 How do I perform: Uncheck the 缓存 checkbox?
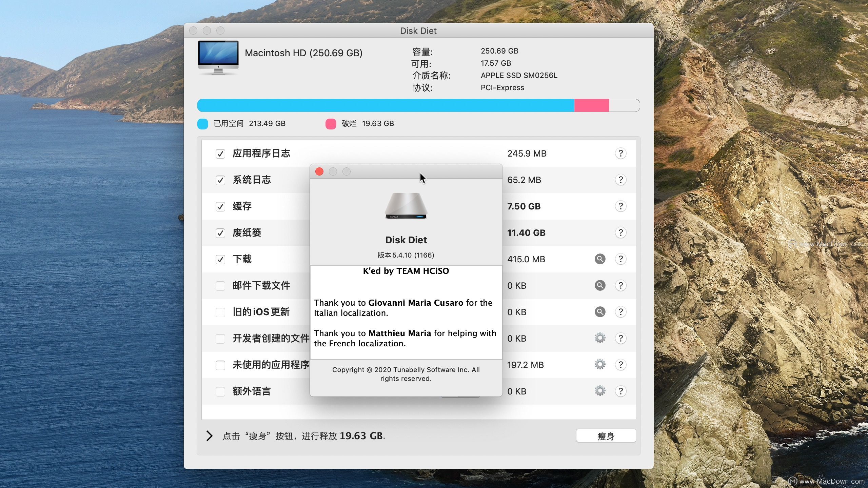[x=220, y=207]
